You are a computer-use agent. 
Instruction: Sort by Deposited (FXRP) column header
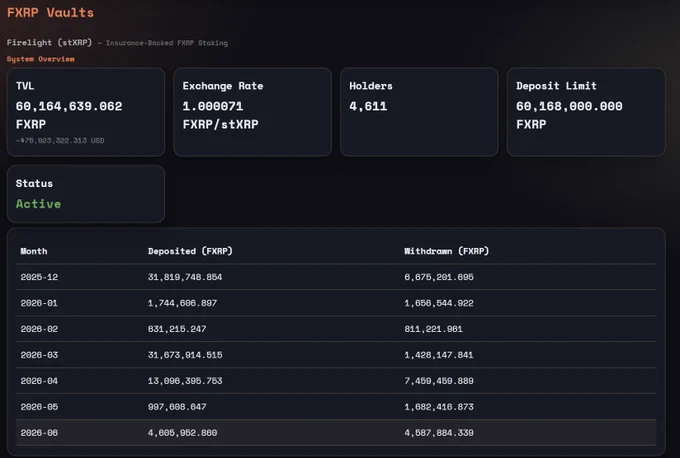190,251
